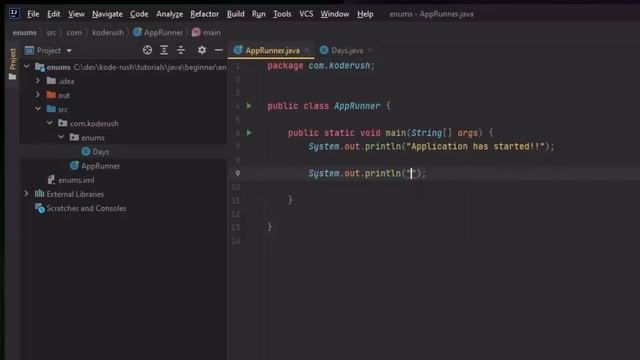
Task: Collapse the enums project root node
Action: tap(27, 66)
